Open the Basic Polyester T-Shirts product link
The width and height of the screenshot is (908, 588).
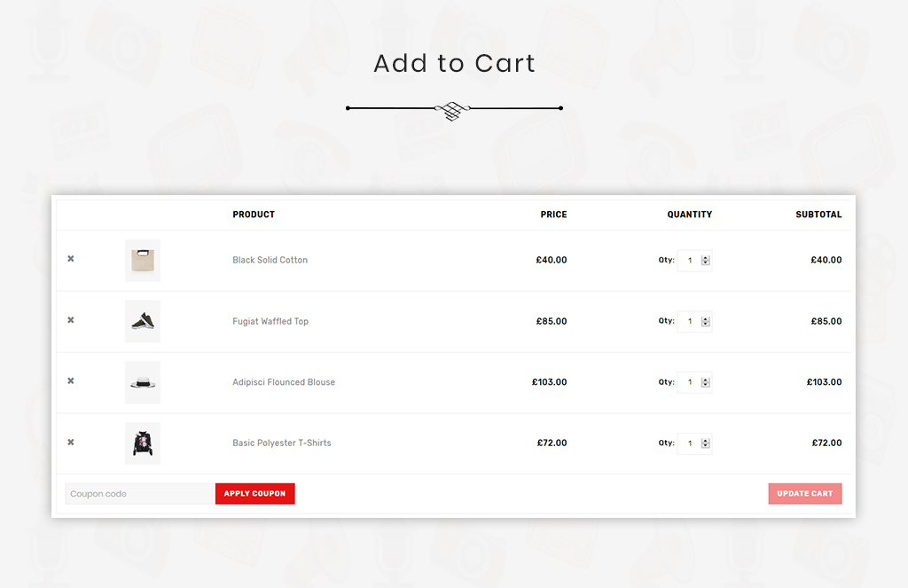coord(282,443)
